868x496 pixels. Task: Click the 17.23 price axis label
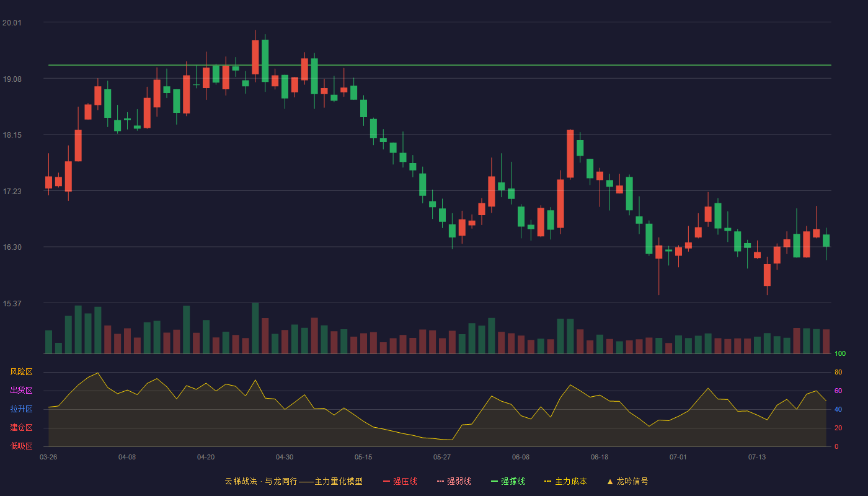pyautogui.click(x=12, y=192)
